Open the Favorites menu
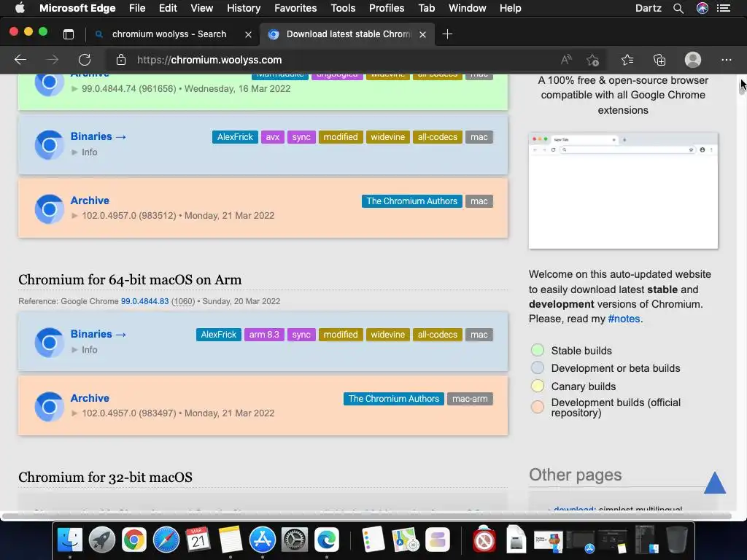Viewport: 747px width, 560px height. point(295,8)
